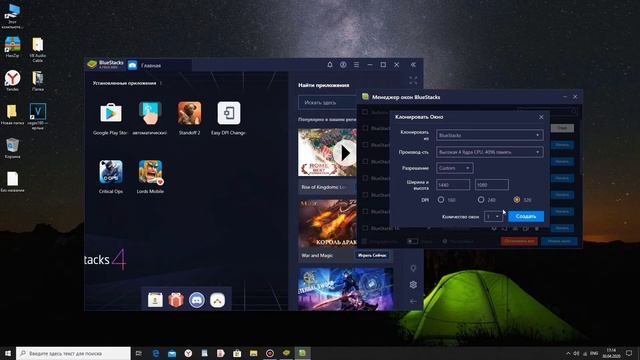Click Windows taskbar search box
This screenshot has height=360, width=640.
tap(73, 353)
